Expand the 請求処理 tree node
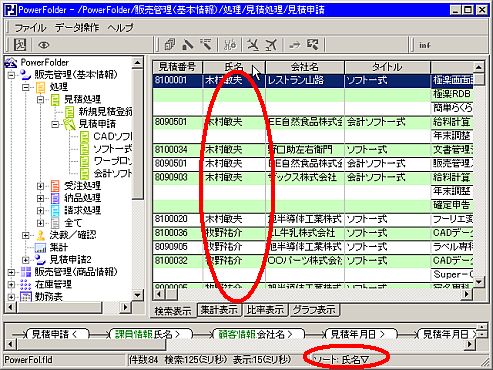This screenshot has width=493, height=370. click(40, 211)
